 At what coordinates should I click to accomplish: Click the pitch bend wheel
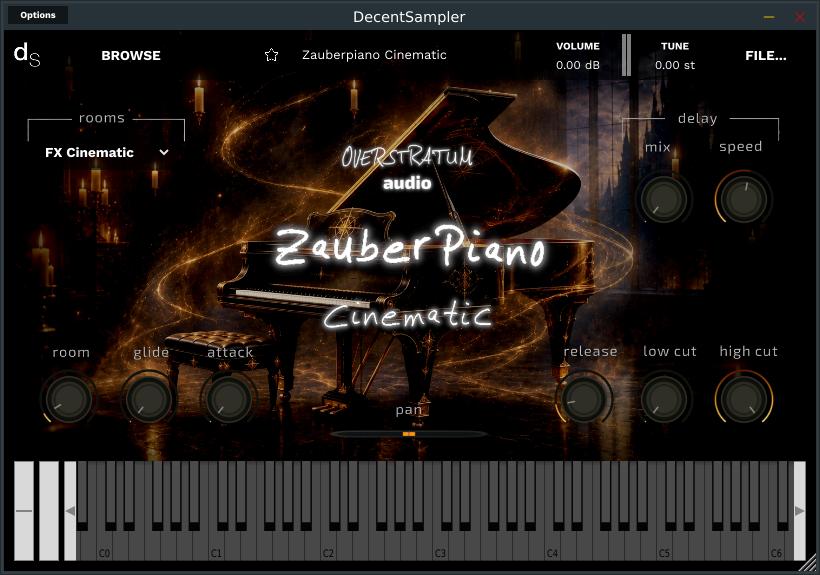coord(24,511)
